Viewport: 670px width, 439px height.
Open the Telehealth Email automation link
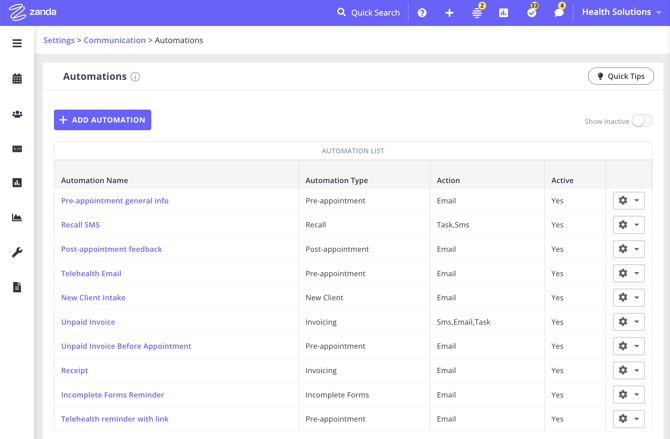tap(91, 274)
